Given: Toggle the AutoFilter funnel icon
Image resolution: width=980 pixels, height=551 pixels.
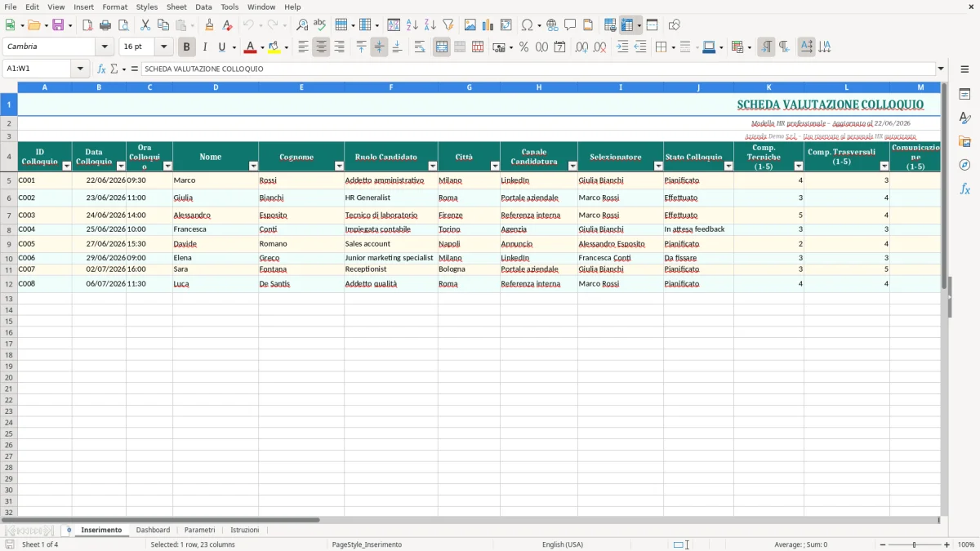Looking at the screenshot, I should pos(448,25).
